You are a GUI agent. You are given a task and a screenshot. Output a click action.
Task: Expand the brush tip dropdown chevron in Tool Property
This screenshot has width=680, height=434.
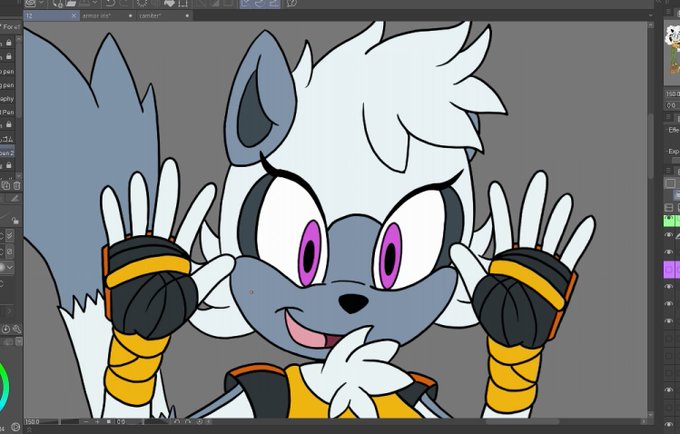point(10,267)
